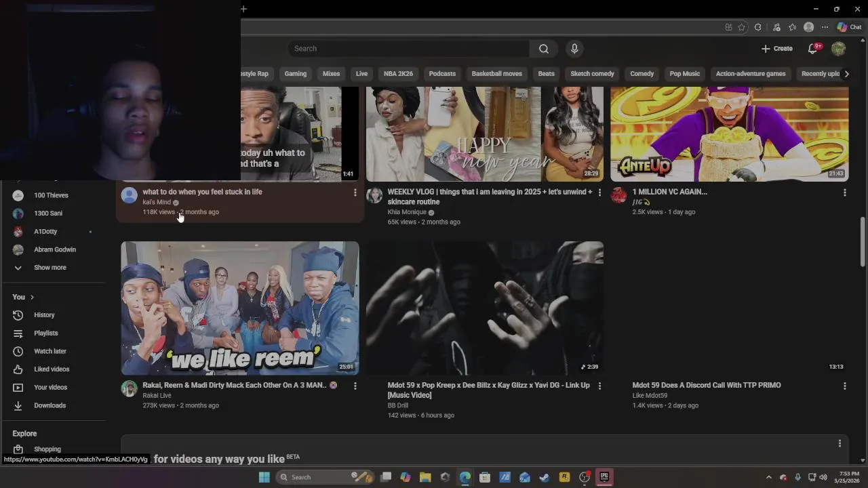This screenshot has height=488, width=868.
Task: Open options for the Rakai, Reem & Madi video
Action: pos(355,386)
